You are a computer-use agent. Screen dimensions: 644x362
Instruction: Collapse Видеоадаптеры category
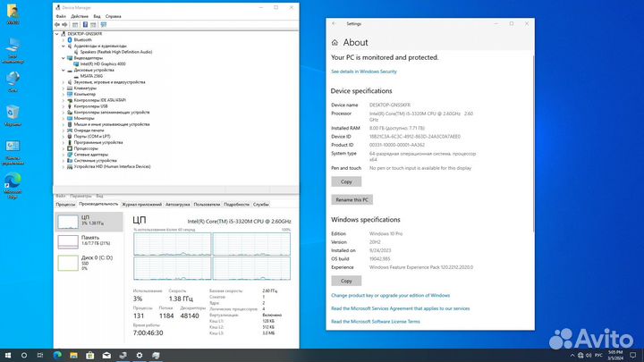point(64,58)
